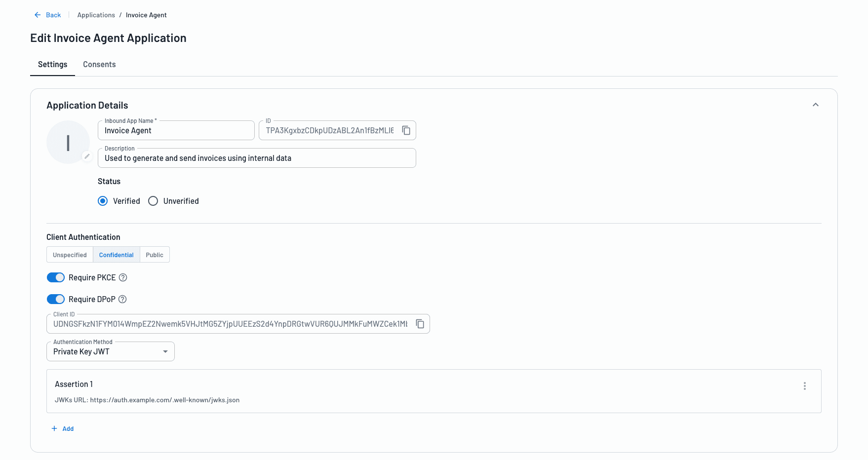This screenshot has width=868, height=460.
Task: Click the back arrow icon
Action: point(38,15)
